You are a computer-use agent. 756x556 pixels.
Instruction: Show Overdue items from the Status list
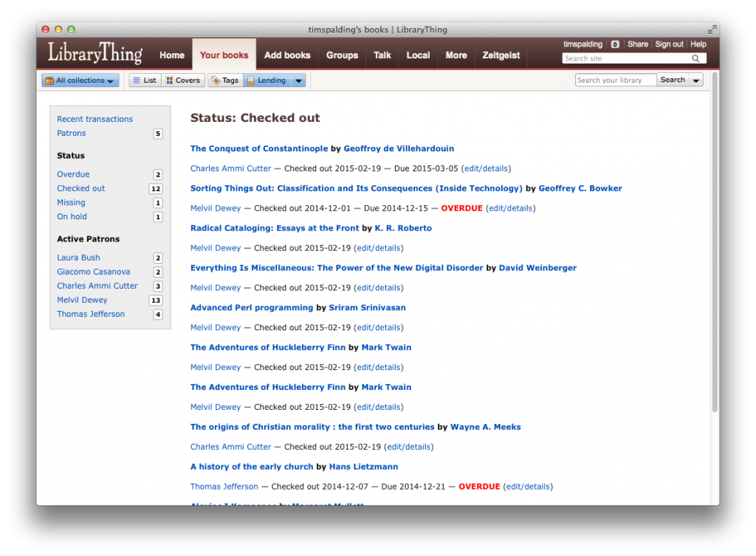(73, 174)
